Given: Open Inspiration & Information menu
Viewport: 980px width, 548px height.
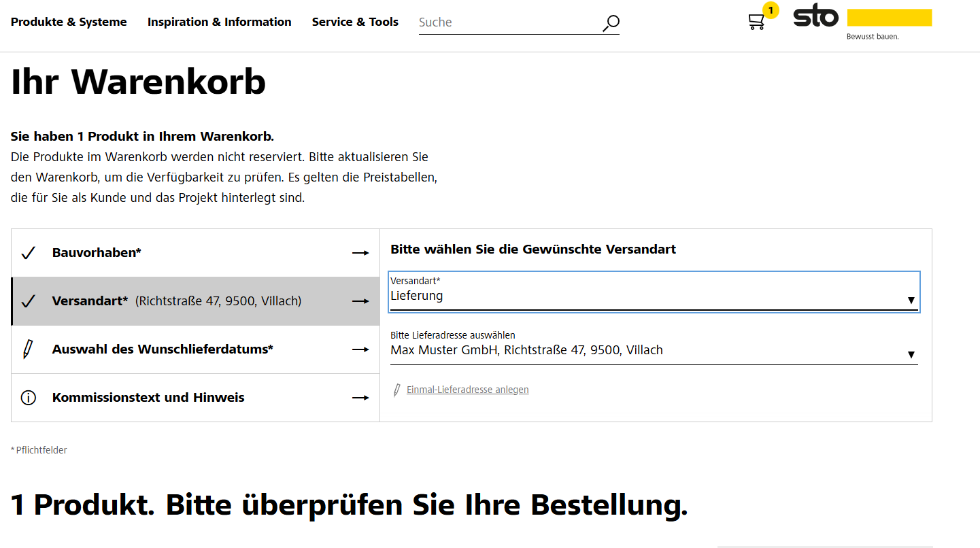Looking at the screenshot, I should [x=219, y=22].
